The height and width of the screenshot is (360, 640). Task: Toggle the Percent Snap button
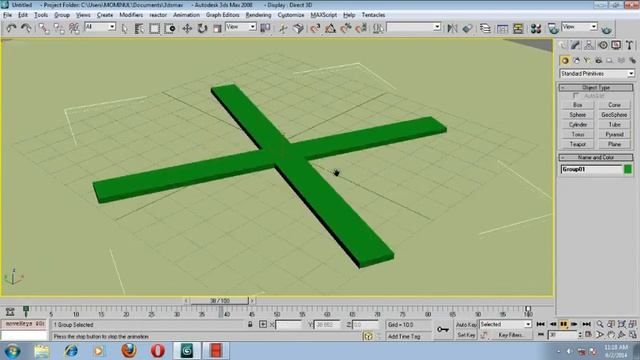[346, 28]
